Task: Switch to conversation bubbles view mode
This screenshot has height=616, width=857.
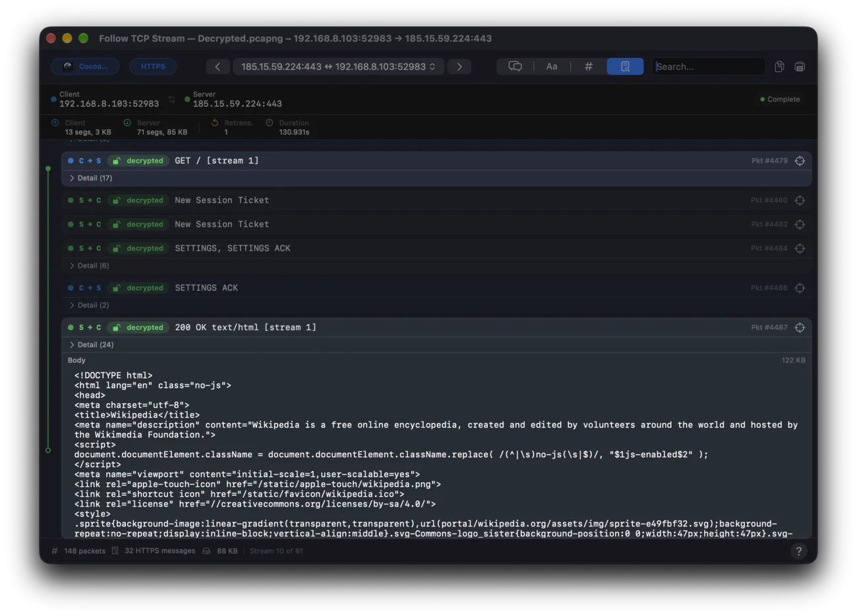Action: 516,67
